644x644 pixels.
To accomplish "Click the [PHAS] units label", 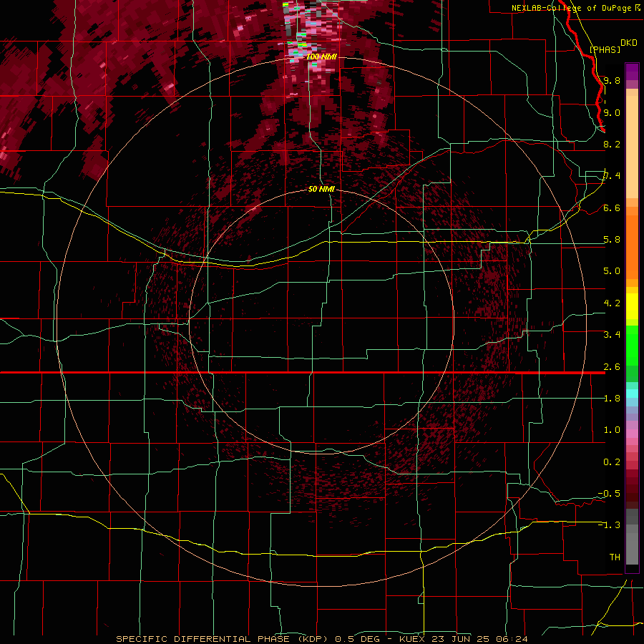I will coord(605,49).
